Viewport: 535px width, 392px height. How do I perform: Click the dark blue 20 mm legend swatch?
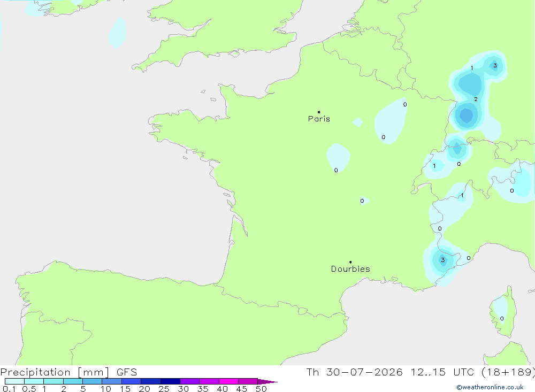[x=151, y=381]
